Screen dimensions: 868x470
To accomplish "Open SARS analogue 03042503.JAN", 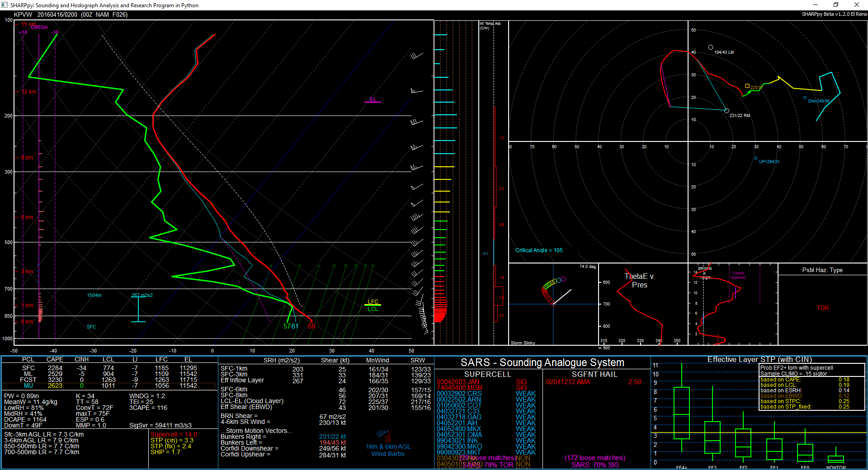I will click(458, 382).
